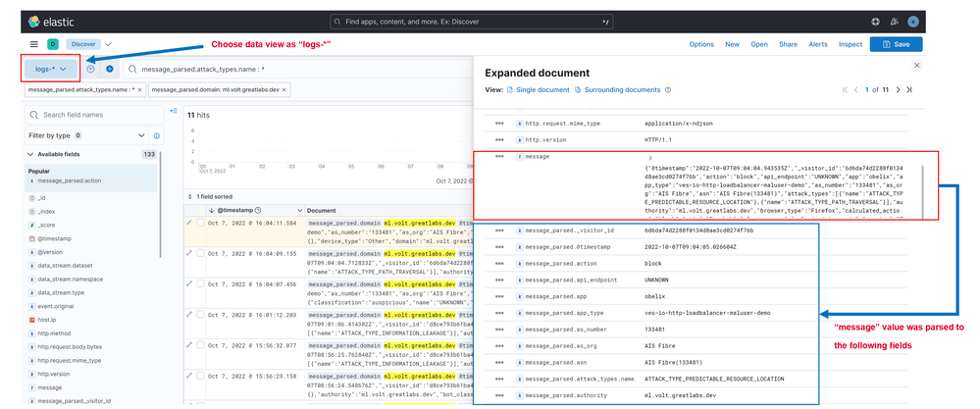Tick checkbox for 16:04:07.456 row

coord(200,283)
